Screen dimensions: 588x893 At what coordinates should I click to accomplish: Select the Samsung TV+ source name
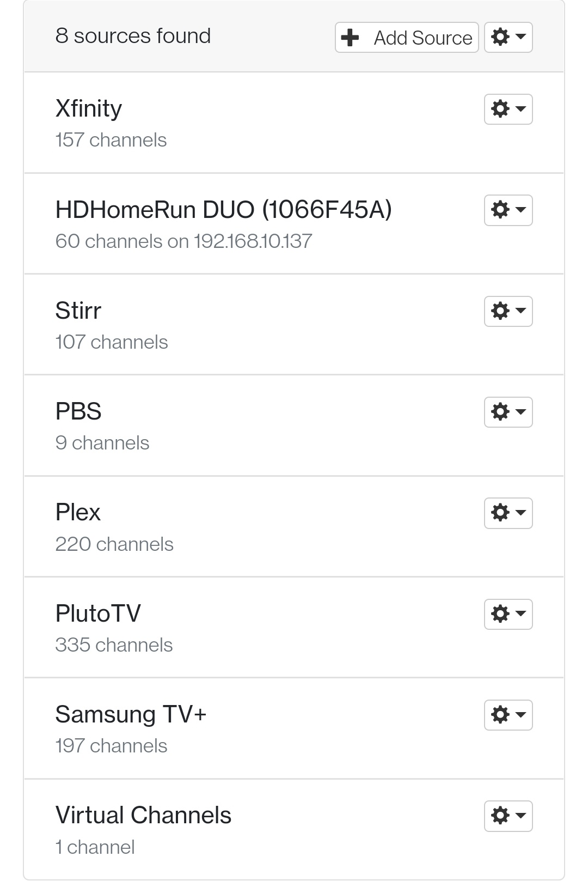(131, 714)
